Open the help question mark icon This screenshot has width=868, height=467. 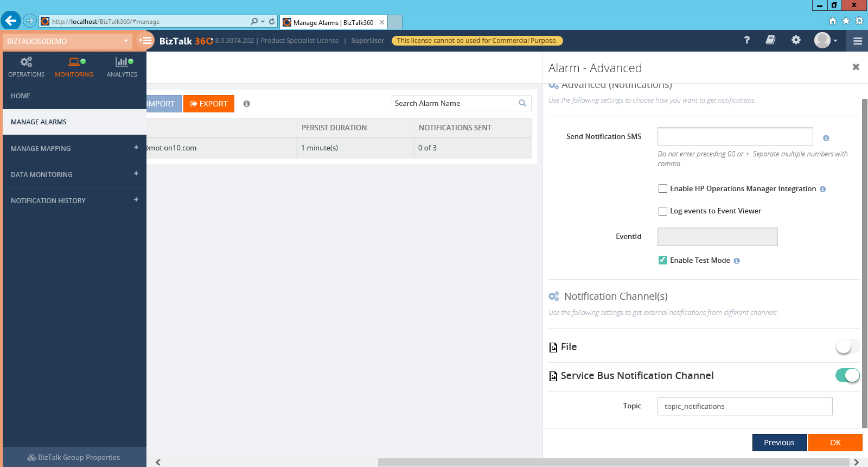(747, 40)
